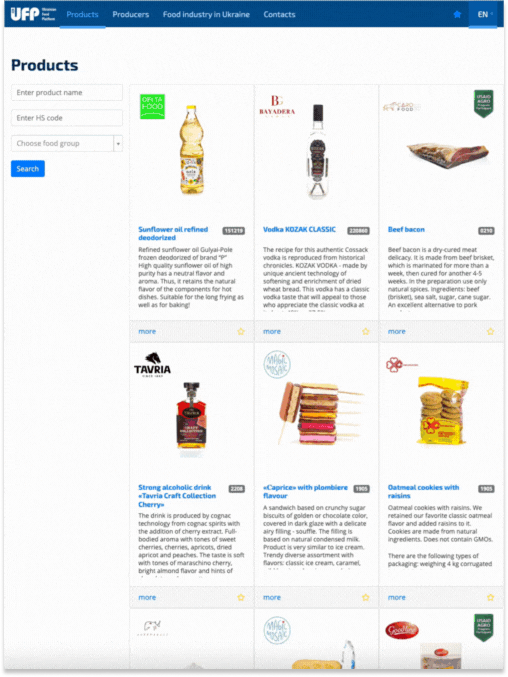Star the Caprice with plombiere product
The height and width of the screenshot is (677, 508).
366,597
